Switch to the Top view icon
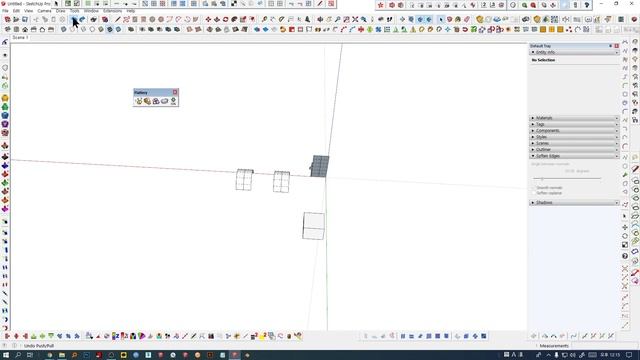This screenshot has height=360, width=640. [16, 29]
